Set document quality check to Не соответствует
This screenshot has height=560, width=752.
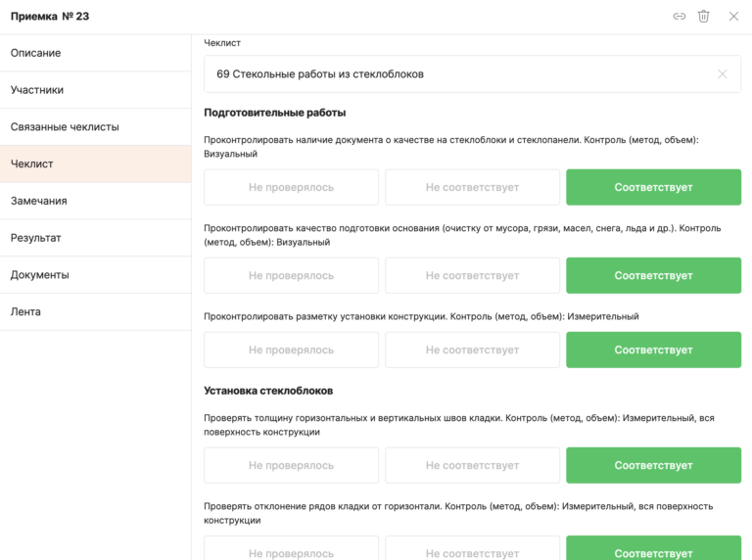472,187
